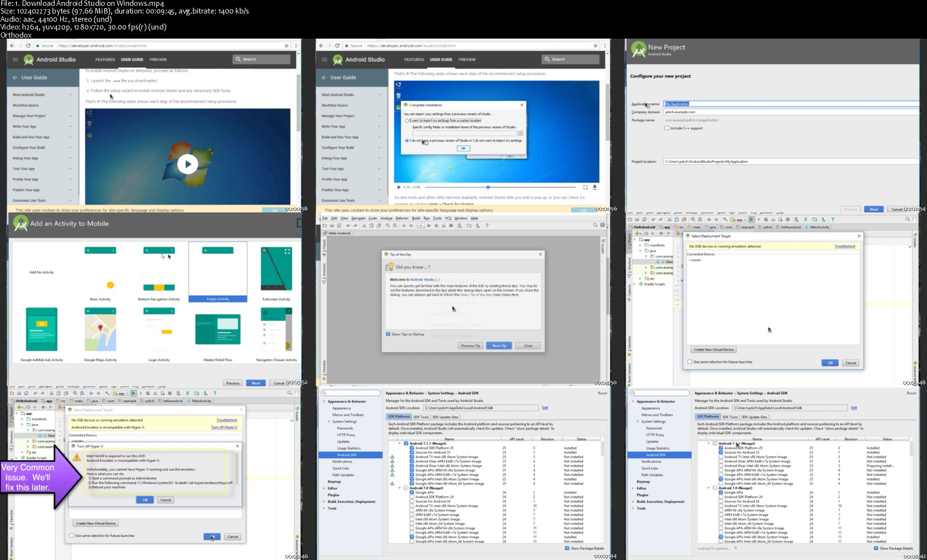Expand Write Your App chevron, 00:01:56 frame

pos(379,126)
